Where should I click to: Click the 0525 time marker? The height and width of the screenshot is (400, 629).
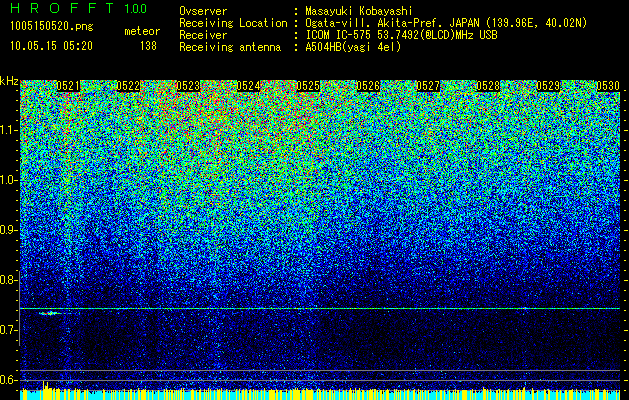pos(308,86)
